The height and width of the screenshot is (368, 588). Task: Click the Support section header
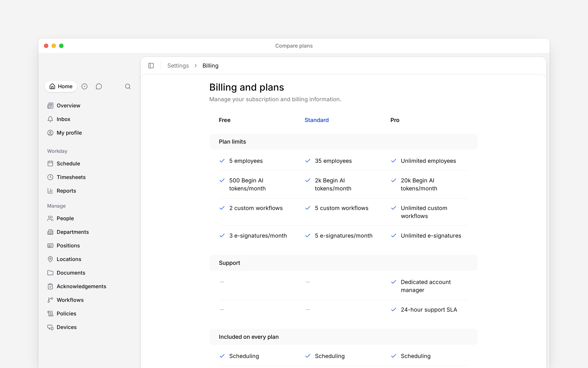tap(343, 263)
